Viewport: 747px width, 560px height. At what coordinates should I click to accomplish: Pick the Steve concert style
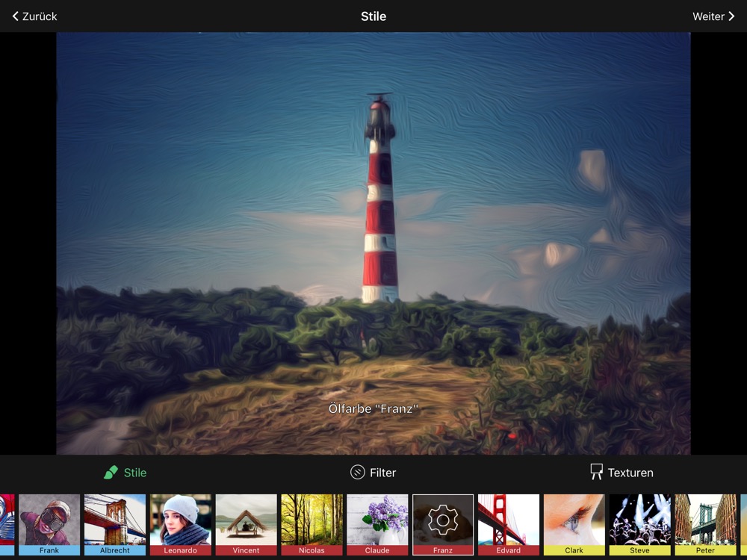(x=639, y=524)
